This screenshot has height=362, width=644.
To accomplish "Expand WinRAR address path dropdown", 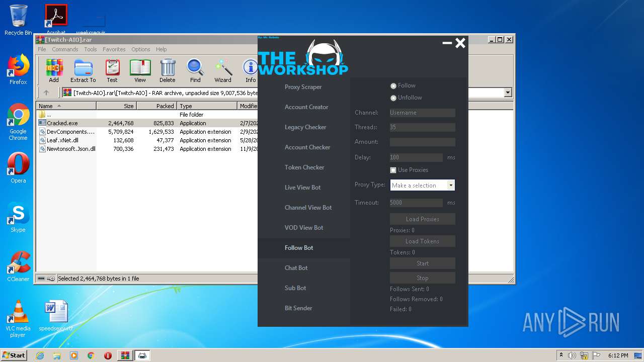I will tap(508, 93).
